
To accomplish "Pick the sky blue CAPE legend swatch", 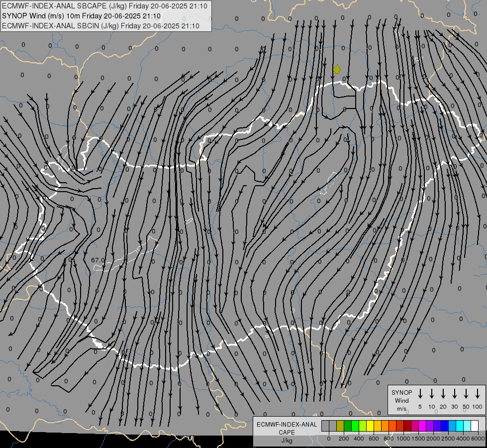I will 452,426.
